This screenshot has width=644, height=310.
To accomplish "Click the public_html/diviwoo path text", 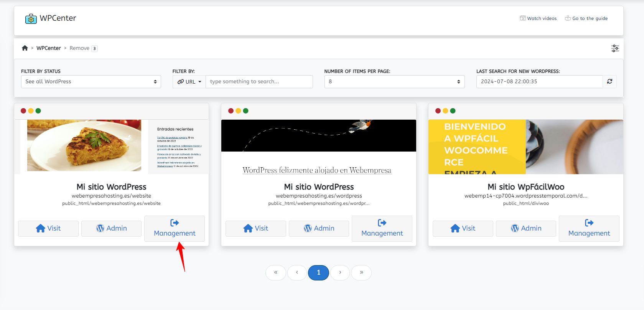I will point(526,203).
